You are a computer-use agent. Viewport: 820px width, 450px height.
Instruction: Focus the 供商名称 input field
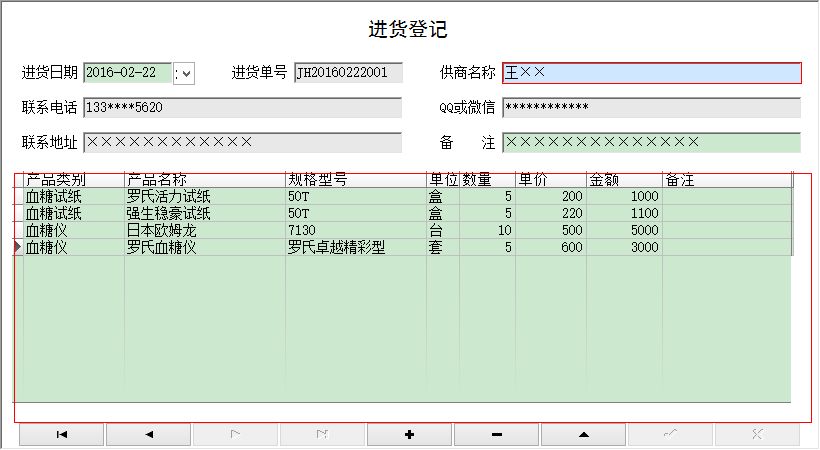[x=652, y=73]
